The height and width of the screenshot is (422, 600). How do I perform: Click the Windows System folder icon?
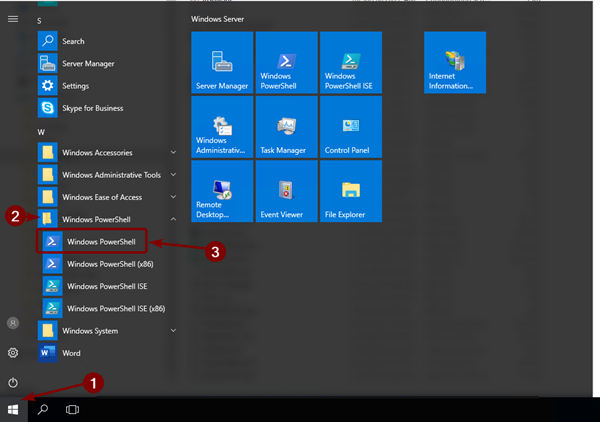47,330
